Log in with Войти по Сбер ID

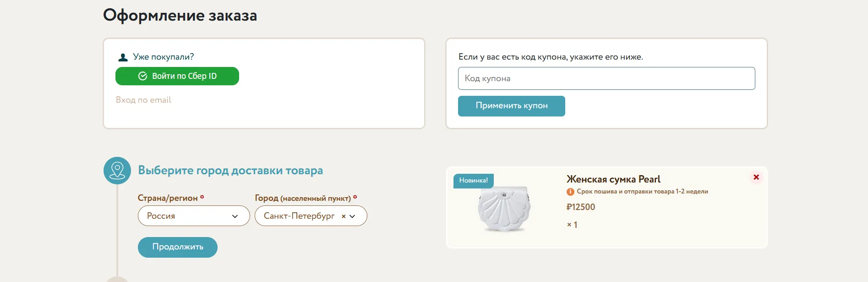tap(177, 76)
